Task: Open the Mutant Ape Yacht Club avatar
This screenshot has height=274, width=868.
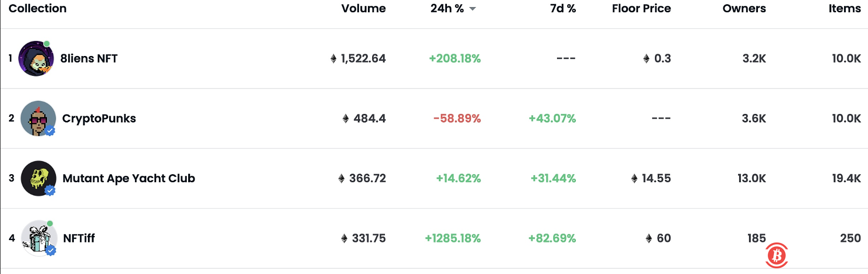Action: click(x=38, y=178)
